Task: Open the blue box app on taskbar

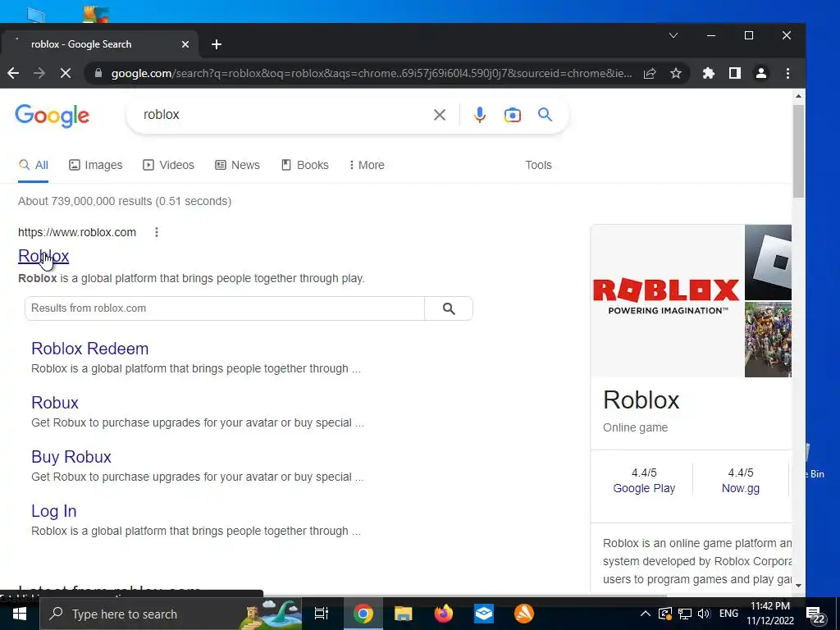Action: click(x=484, y=614)
